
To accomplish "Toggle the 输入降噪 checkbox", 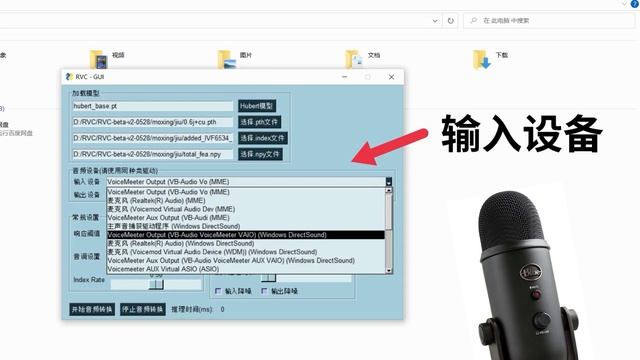I will 218,291.
